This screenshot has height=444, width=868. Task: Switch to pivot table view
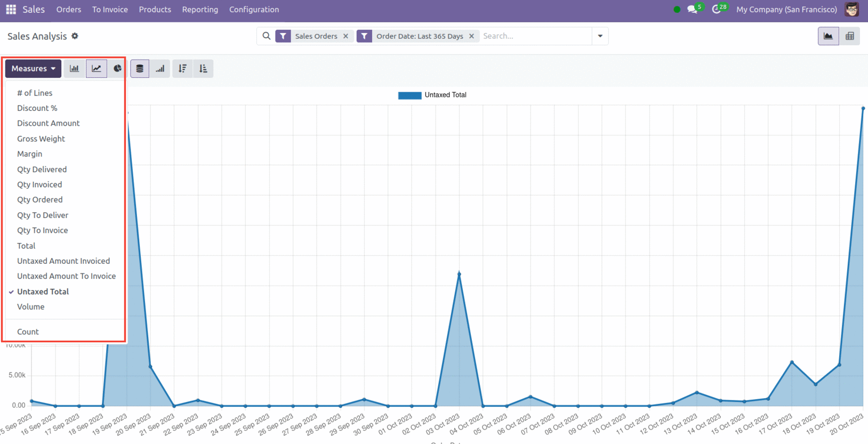tap(849, 36)
